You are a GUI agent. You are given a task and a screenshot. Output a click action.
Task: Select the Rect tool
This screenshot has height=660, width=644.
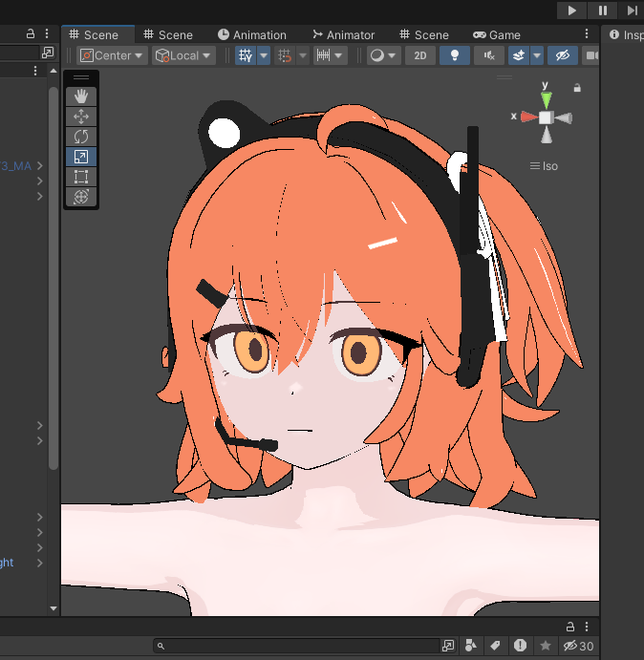tap(81, 177)
